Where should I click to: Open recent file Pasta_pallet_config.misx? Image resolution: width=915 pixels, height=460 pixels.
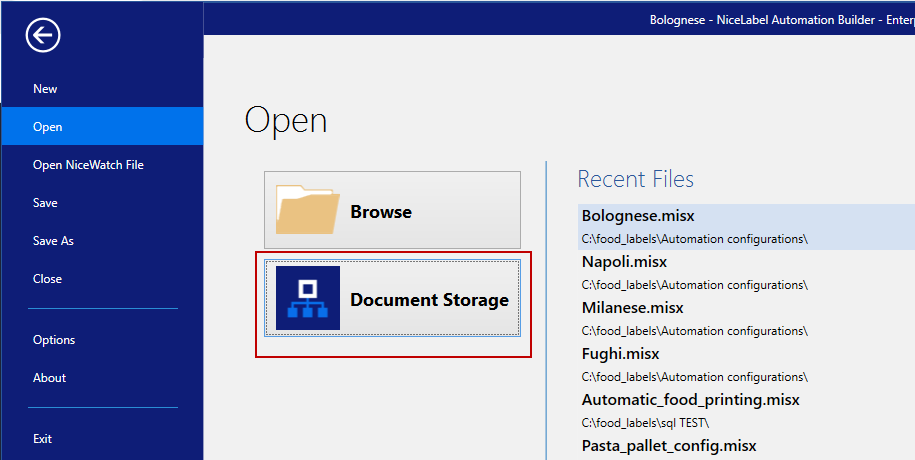[669, 445]
